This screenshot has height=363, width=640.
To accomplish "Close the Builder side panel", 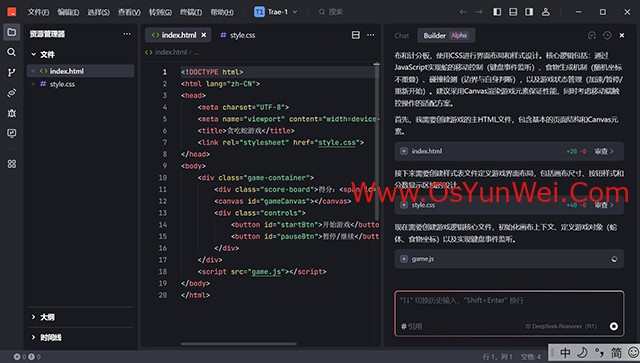I will click(622, 36).
